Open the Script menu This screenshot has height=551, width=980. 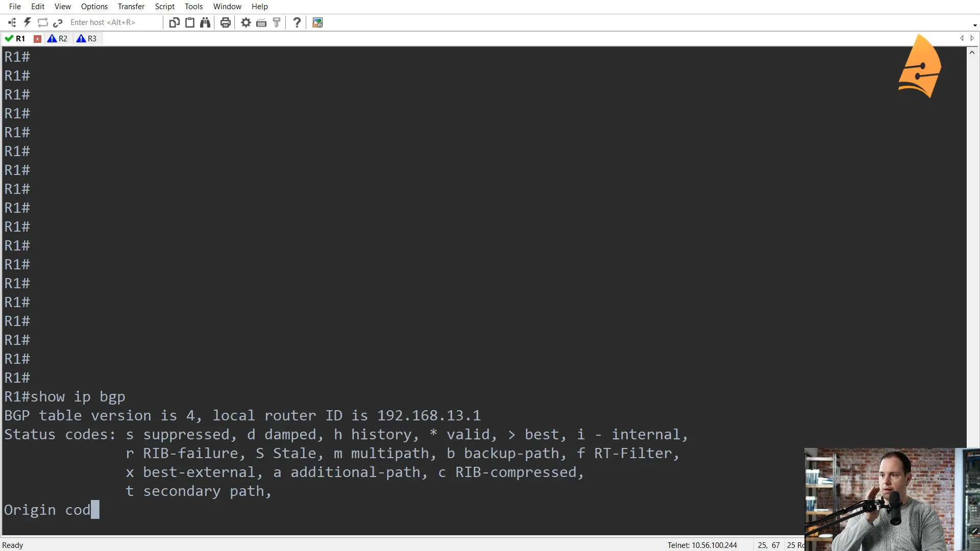click(x=164, y=7)
